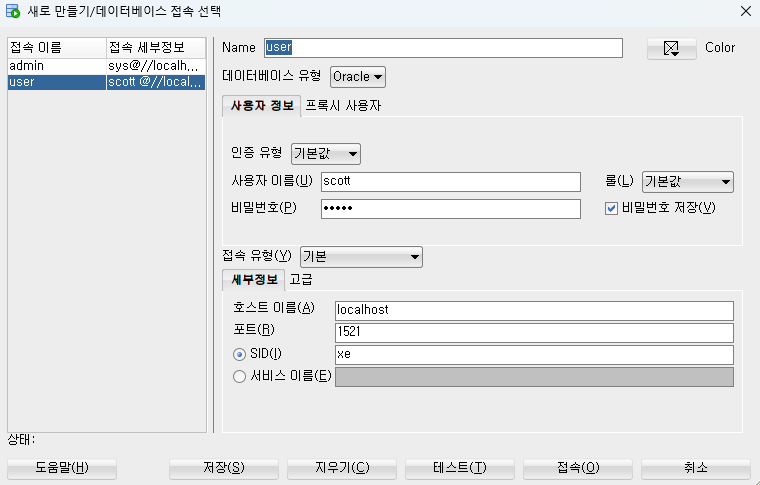
Task: Focus the 포트 field with 1521
Action: pyautogui.click(x=534, y=332)
